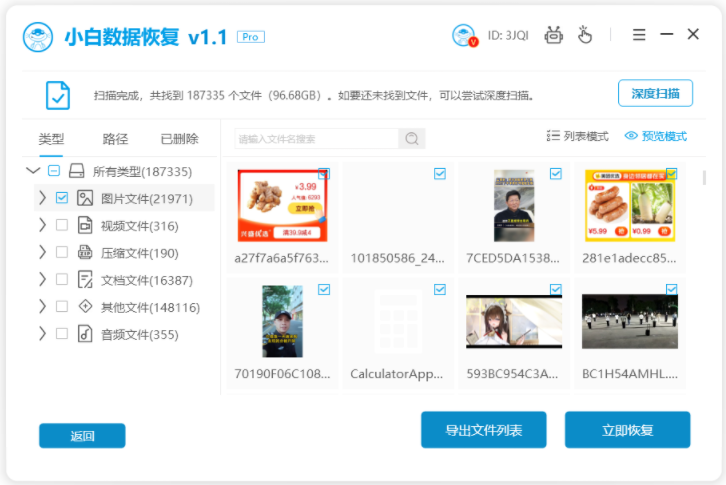Open the hamburger menu icon
The image size is (726, 485).
(x=639, y=35)
